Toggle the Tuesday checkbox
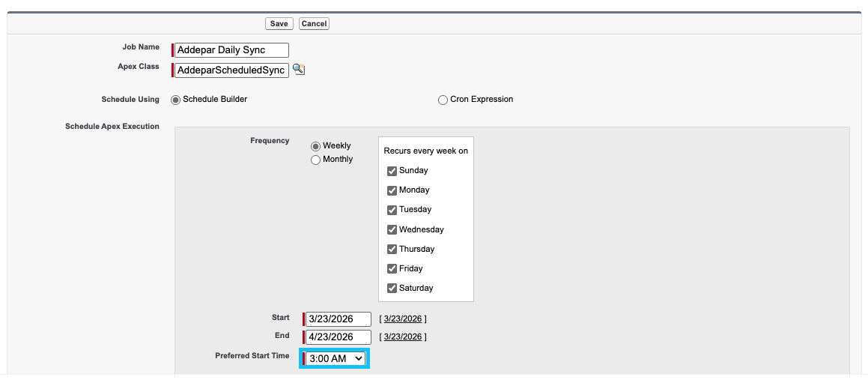 [392, 210]
